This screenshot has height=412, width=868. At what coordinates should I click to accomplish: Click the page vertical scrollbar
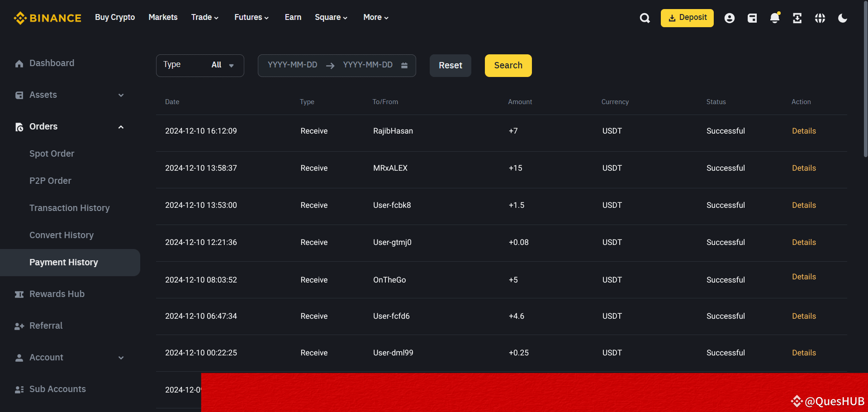pos(865,79)
